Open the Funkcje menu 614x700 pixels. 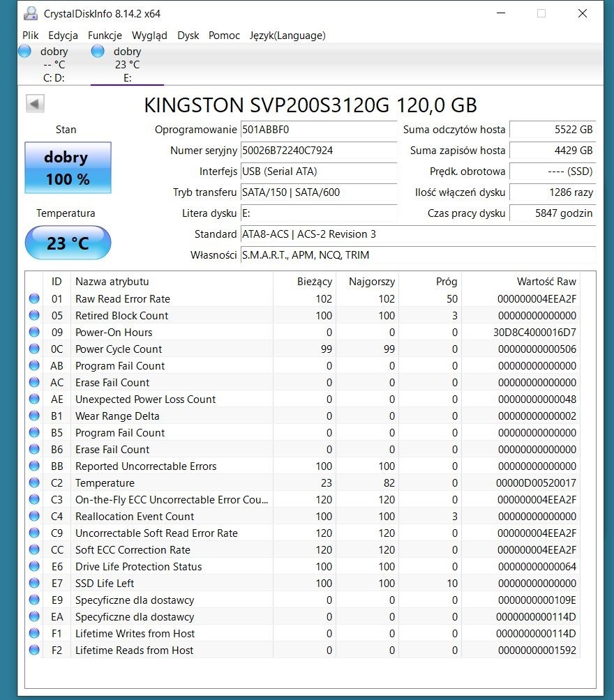(x=105, y=35)
